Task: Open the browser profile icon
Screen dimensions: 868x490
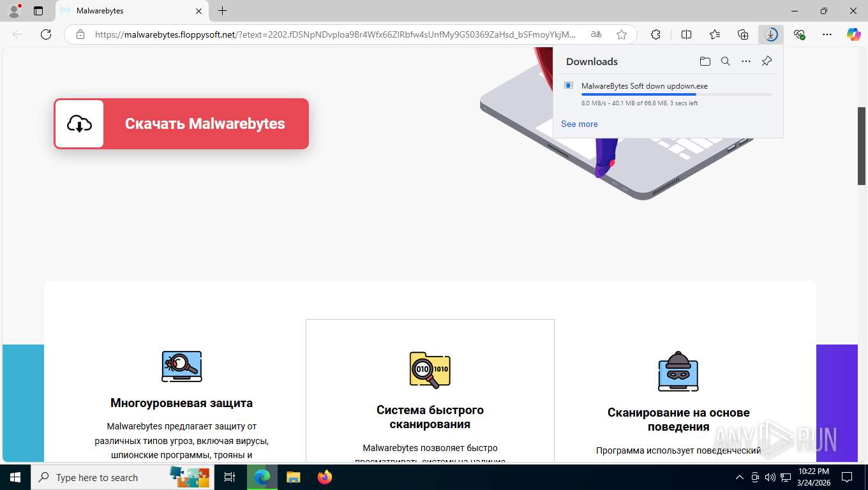Action: (x=13, y=11)
